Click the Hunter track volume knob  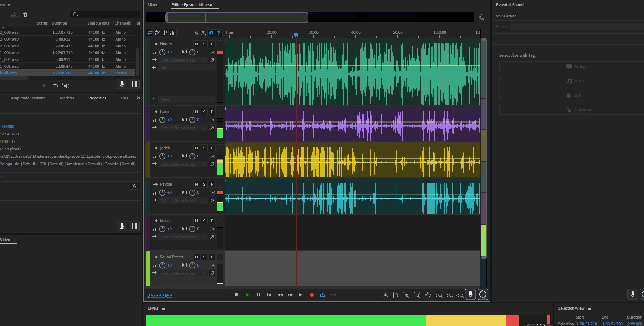[x=162, y=52]
